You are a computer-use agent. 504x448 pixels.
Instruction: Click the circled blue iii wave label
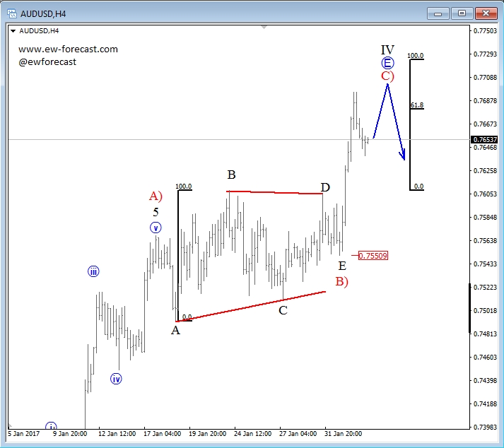pos(93,271)
